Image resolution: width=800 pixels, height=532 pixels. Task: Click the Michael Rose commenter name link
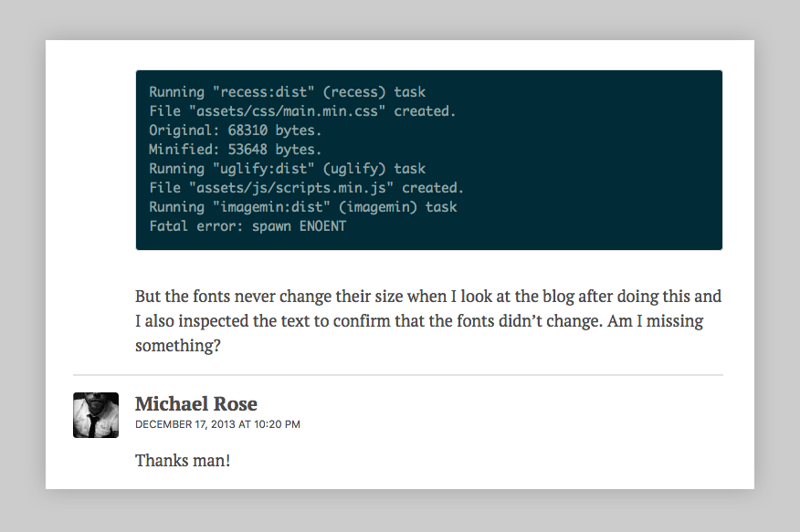coord(195,403)
